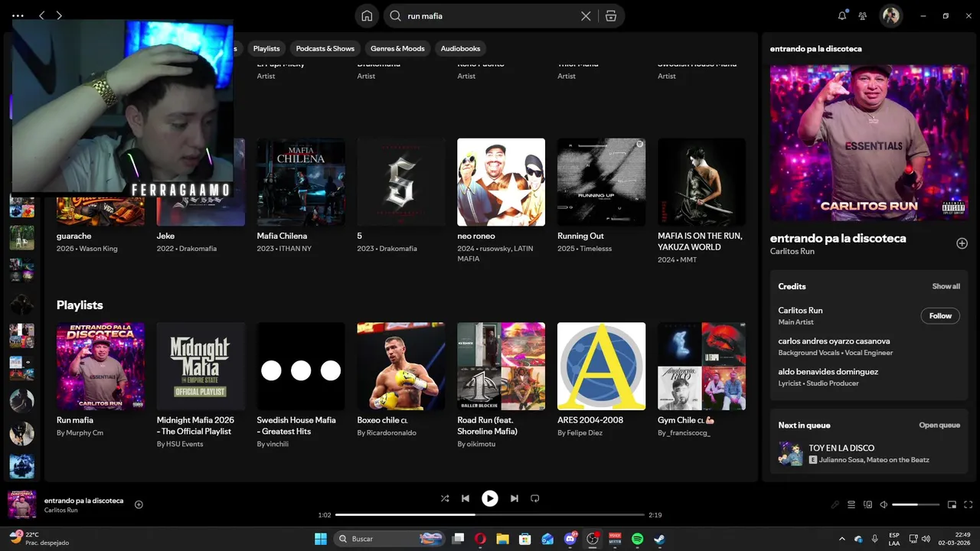Go to Spotify Home with the house icon

click(x=367, y=16)
